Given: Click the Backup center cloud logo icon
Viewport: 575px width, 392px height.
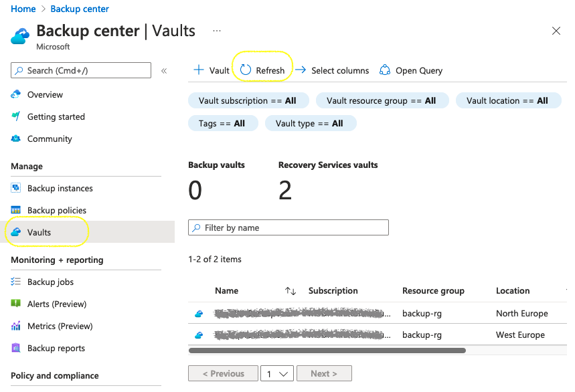Looking at the screenshot, I should pyautogui.click(x=20, y=36).
